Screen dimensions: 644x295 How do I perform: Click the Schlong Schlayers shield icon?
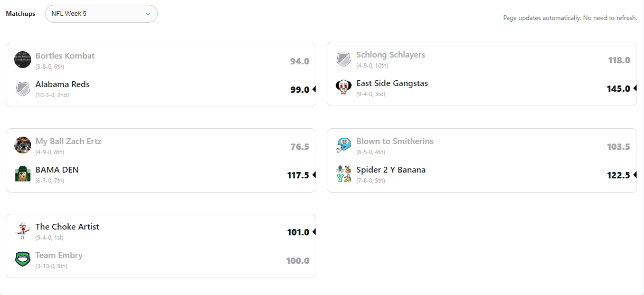(x=344, y=59)
